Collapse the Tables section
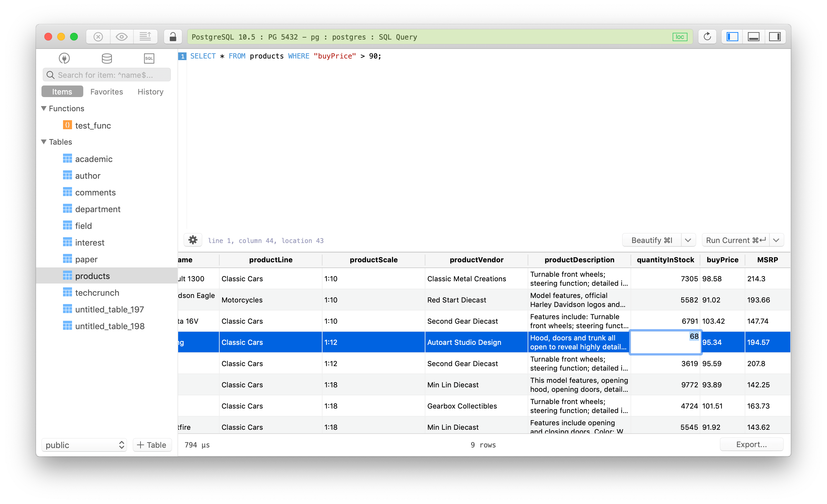The height and width of the screenshot is (504, 827). (43, 142)
